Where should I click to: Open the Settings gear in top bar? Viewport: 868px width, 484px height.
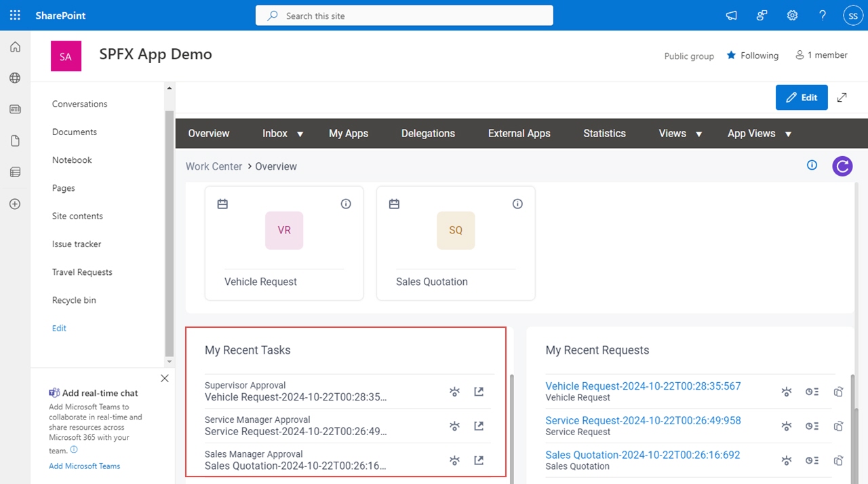tap(792, 15)
